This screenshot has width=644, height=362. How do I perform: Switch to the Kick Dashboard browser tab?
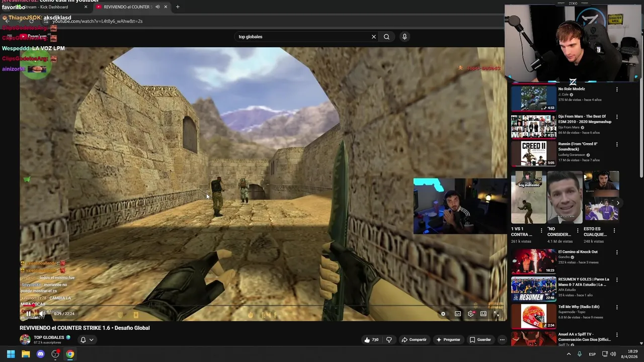45,7
